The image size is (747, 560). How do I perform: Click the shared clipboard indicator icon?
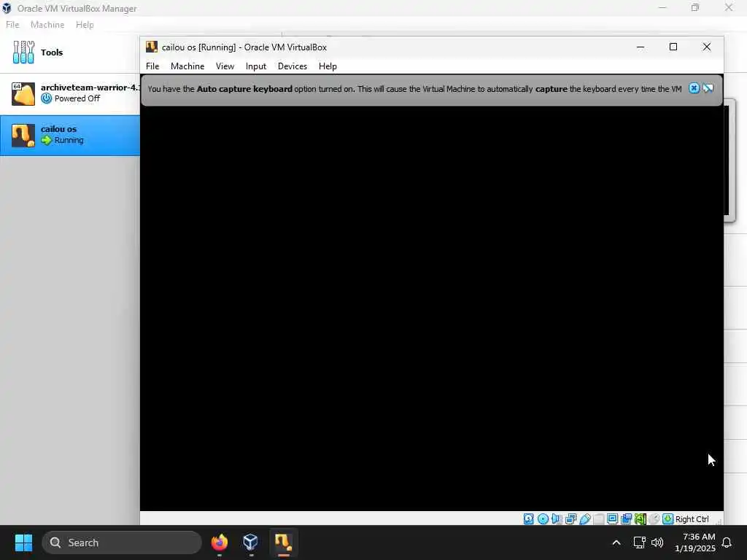[626, 519]
